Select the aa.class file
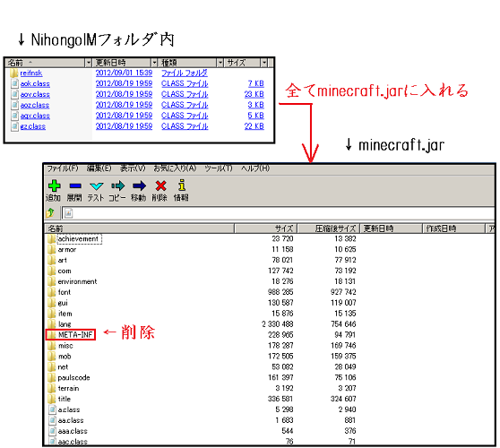Screen dimensions: 500x448 pos(71,420)
